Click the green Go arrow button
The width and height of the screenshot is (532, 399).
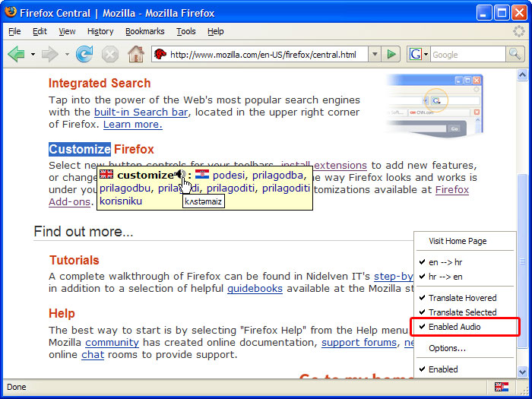(x=391, y=54)
